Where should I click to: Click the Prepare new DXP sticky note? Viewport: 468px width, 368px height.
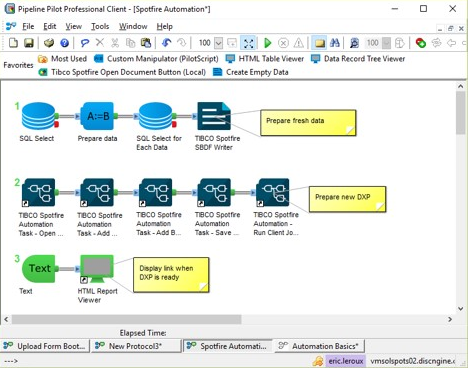(x=347, y=199)
